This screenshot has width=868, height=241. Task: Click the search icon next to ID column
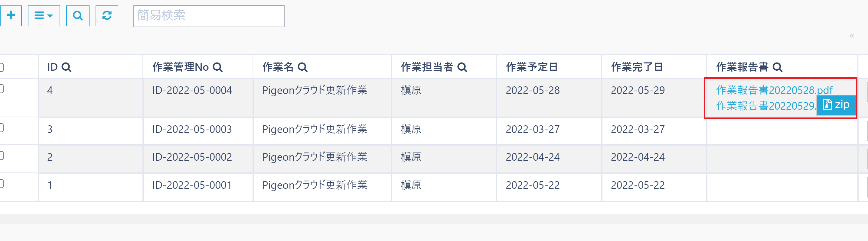[x=67, y=67]
